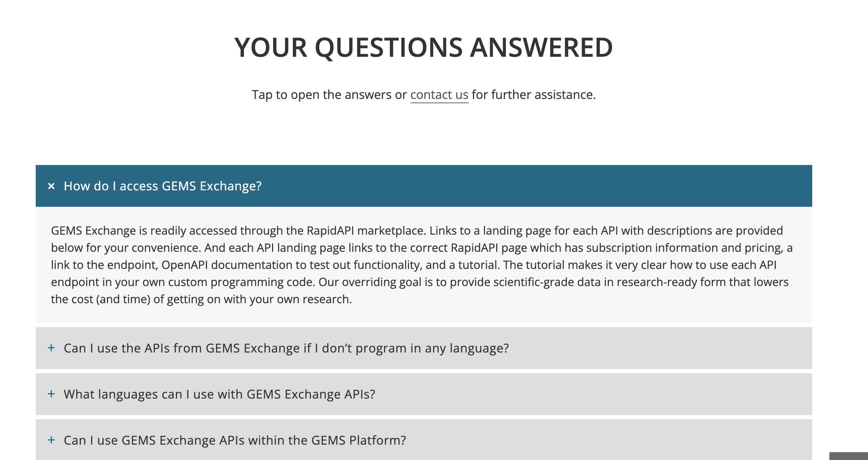The image size is (868, 460).
Task: Click the 'Tap to open the answers' instruction text
Action: point(329,95)
